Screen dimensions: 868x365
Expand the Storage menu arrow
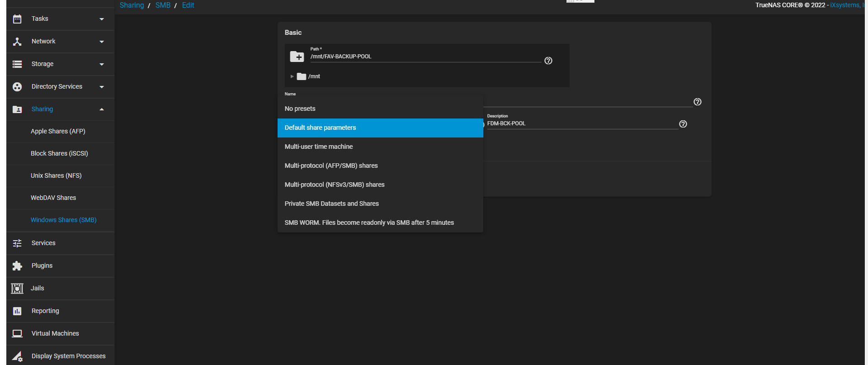(x=102, y=64)
